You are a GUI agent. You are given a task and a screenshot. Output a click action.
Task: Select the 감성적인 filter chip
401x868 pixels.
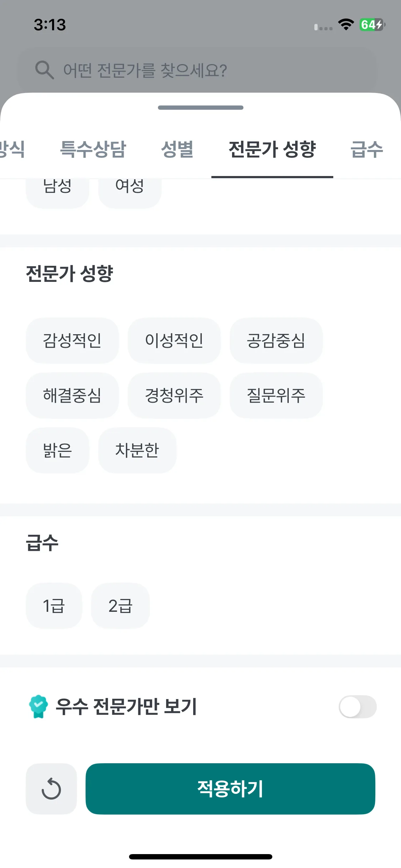[x=72, y=340]
